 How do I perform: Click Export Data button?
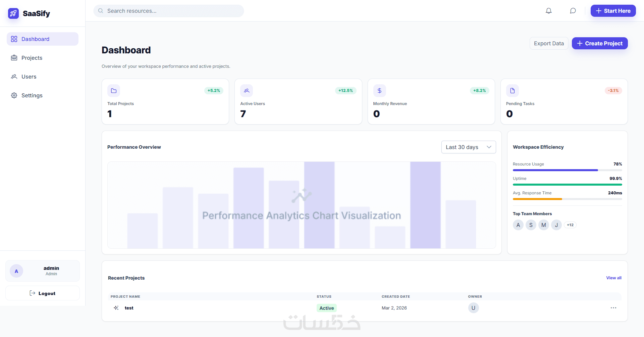click(x=549, y=43)
